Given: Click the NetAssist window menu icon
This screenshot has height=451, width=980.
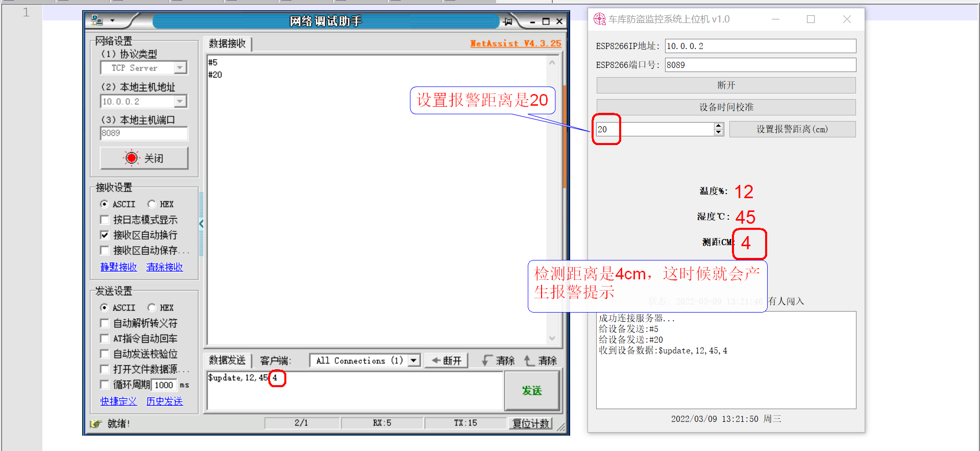Looking at the screenshot, I should coord(97,21).
